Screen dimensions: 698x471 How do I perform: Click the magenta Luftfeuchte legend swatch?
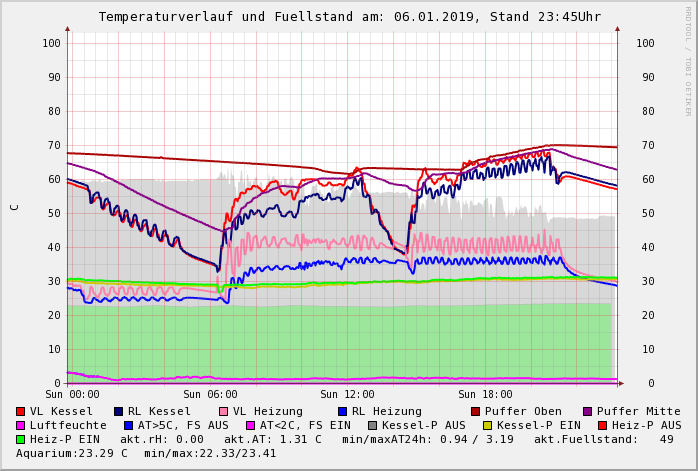[x=20, y=426]
